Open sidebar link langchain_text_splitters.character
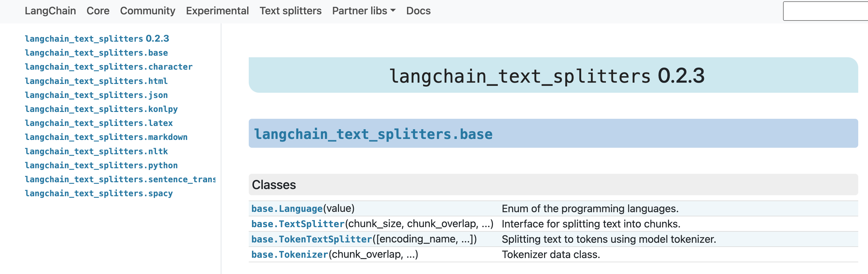The height and width of the screenshot is (274, 868). click(x=108, y=67)
